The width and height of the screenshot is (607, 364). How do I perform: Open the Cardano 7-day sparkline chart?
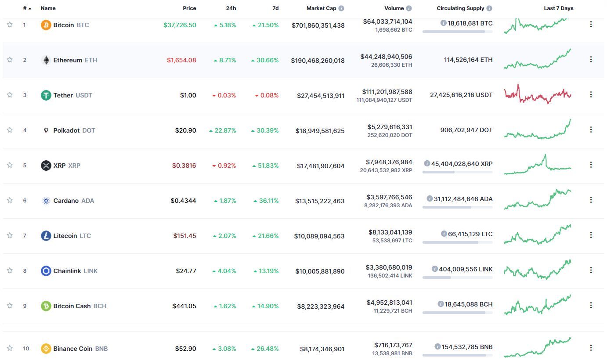click(538, 199)
